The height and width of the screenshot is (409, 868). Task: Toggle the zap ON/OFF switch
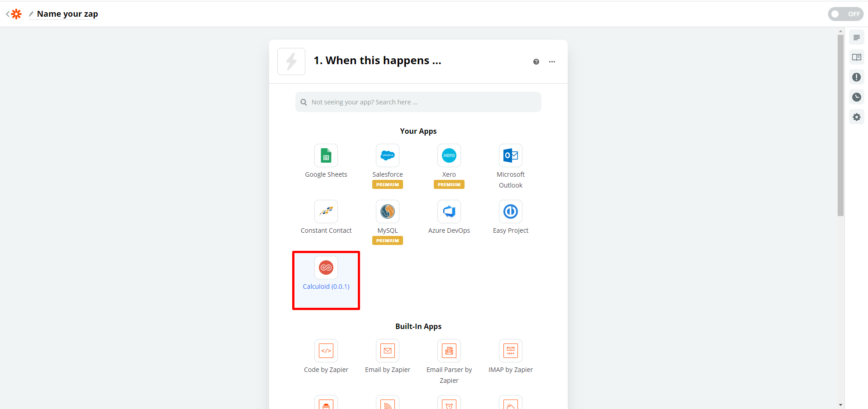pyautogui.click(x=845, y=14)
